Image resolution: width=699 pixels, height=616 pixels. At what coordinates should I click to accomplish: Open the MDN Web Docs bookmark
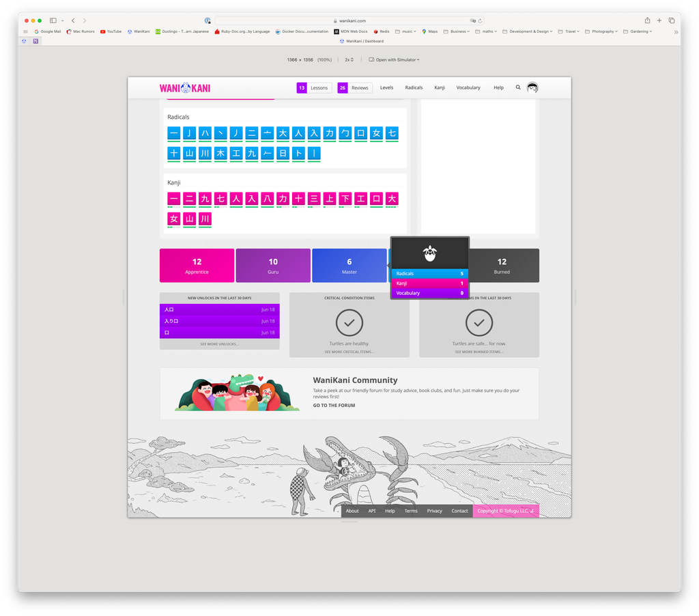(351, 31)
